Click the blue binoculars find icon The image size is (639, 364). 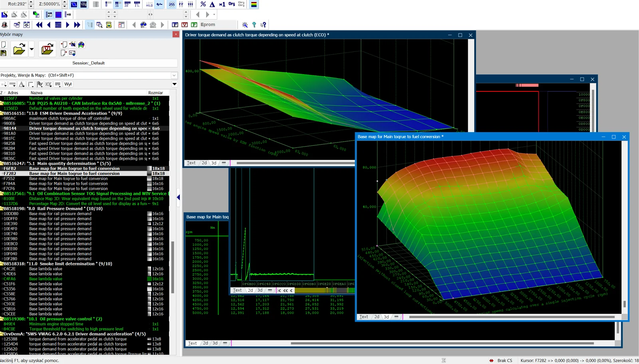pyautogui.click(x=143, y=25)
